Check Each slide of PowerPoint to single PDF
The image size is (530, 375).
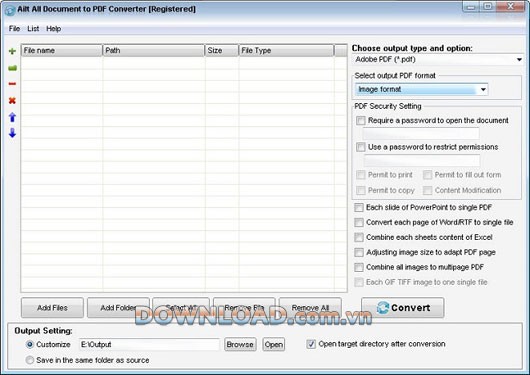tap(359, 207)
